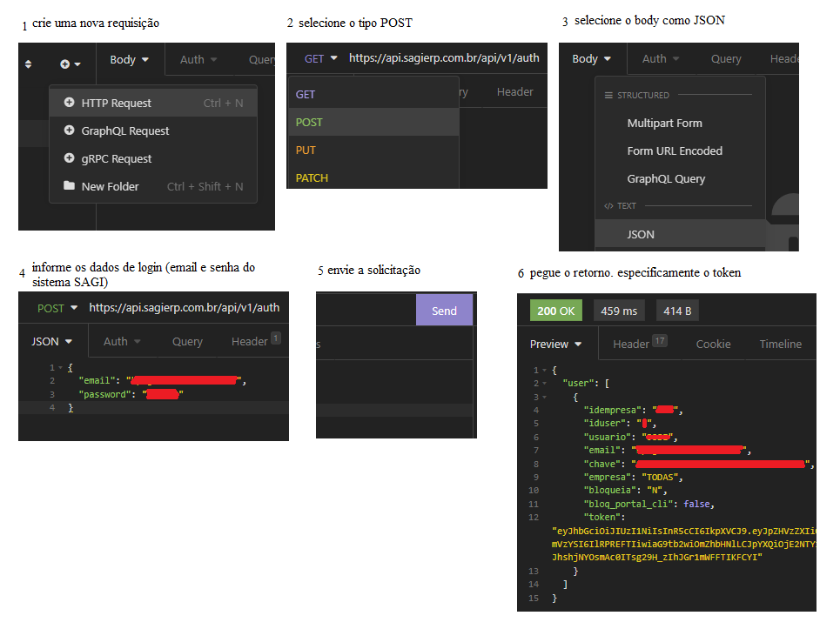Viewport: 840px width, 629px height.
Task: Click the plus icon beside HTTP Request
Action: pos(69,103)
